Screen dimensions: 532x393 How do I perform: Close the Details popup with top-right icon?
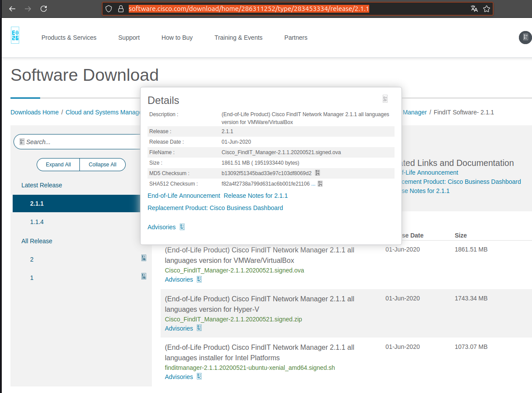pyautogui.click(x=385, y=99)
